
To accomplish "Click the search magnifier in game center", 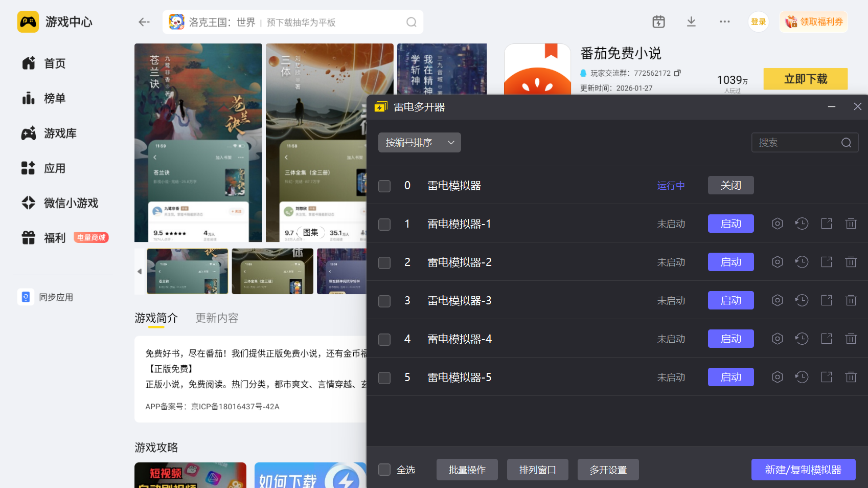I will tap(411, 22).
